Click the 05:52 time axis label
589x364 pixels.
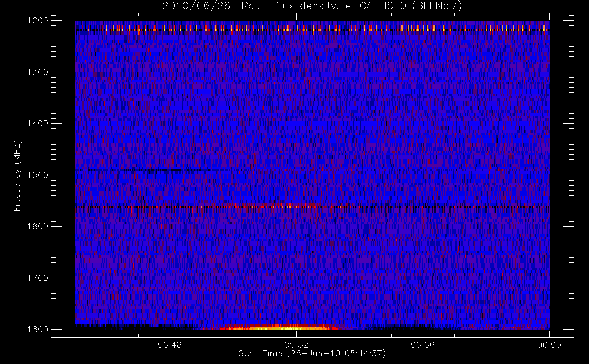coord(296,345)
